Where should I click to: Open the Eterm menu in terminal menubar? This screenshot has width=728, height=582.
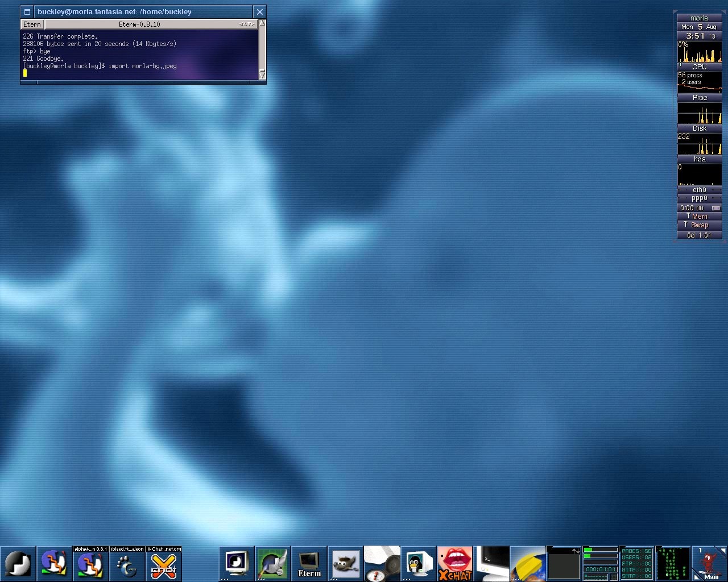pyautogui.click(x=32, y=24)
